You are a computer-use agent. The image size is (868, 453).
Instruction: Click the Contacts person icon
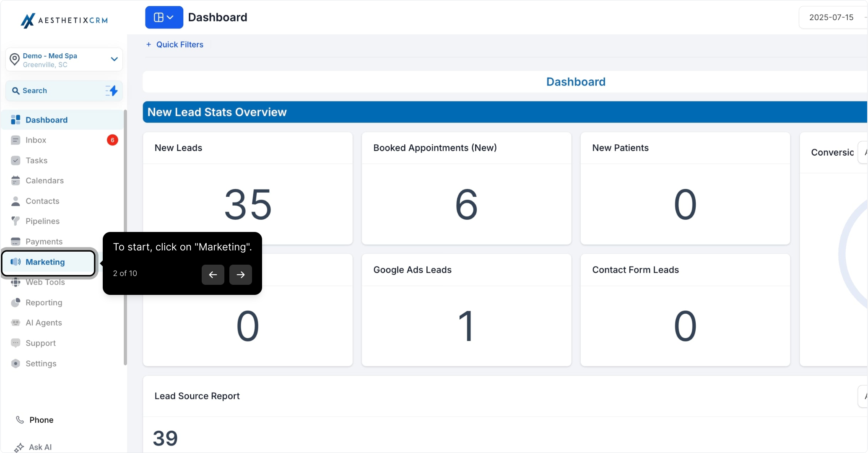click(x=16, y=201)
